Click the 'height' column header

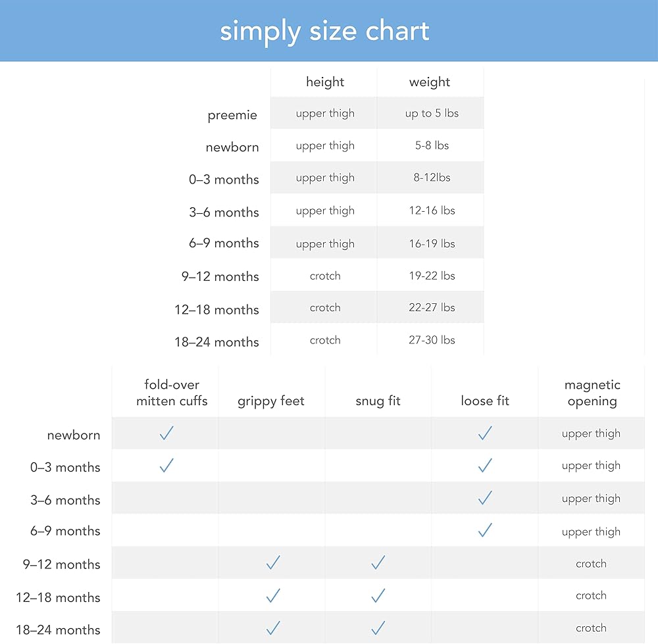(x=325, y=82)
